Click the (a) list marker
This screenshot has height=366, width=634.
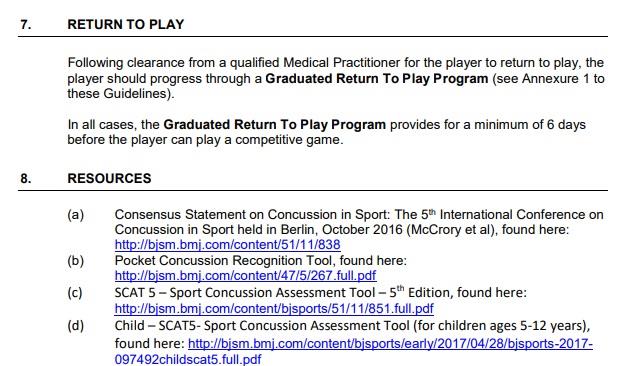(76, 214)
